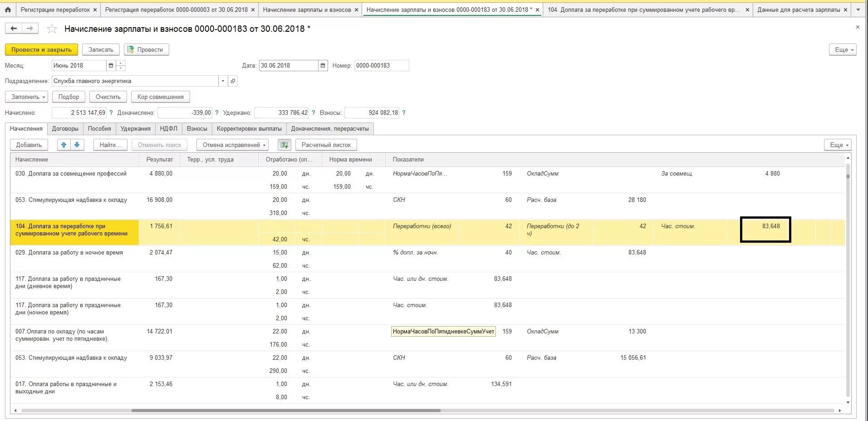Close the Регистрация переработок 0000-000003 tab
Viewport: 868px width, 421px height.
pos(253,10)
